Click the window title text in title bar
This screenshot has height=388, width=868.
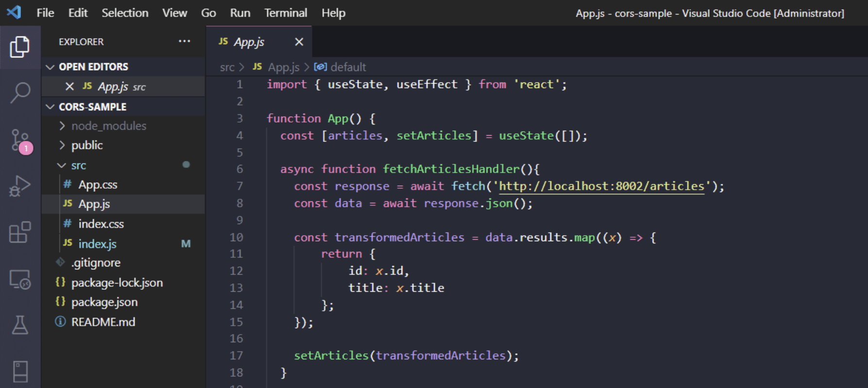(x=710, y=13)
